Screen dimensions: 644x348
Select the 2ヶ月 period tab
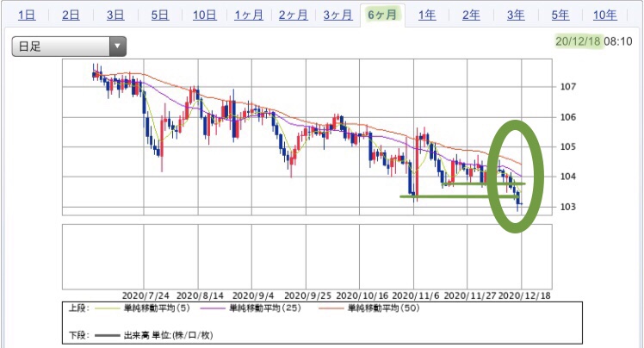[294, 16]
